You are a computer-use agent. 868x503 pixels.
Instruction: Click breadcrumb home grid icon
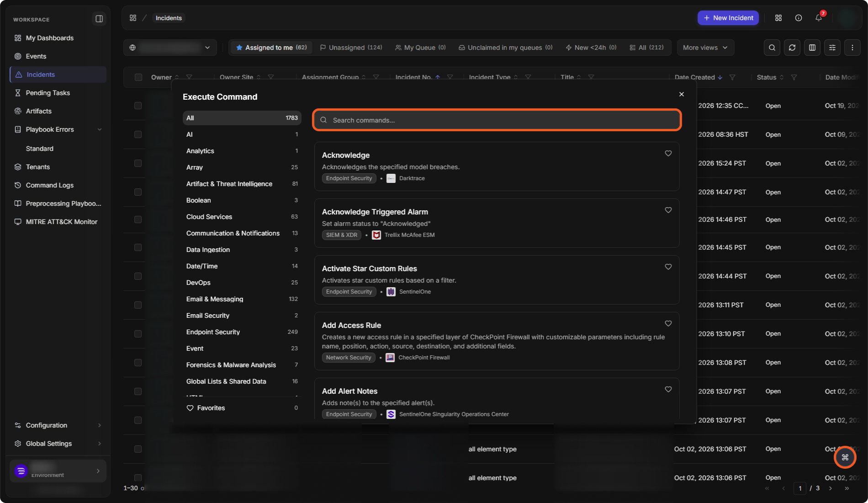(x=133, y=18)
